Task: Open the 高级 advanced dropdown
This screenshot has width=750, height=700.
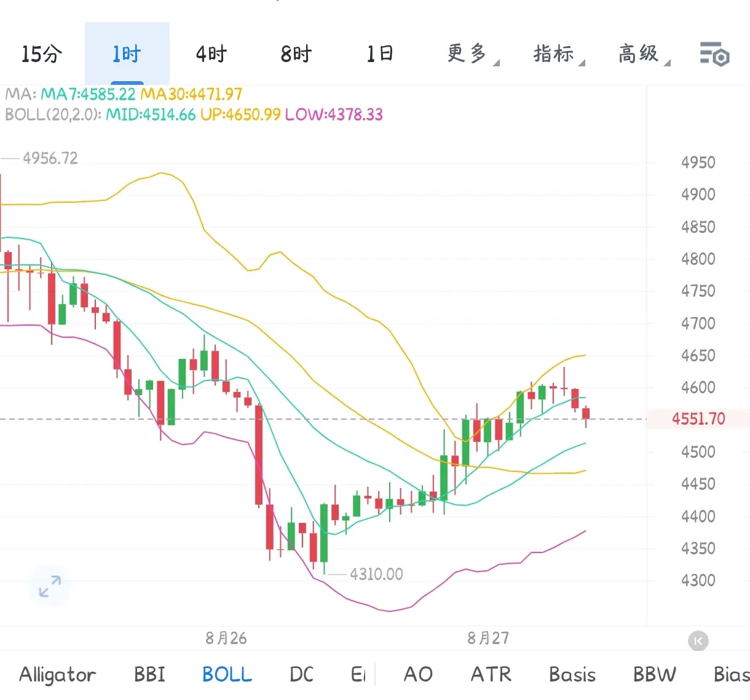Action: 643,54
